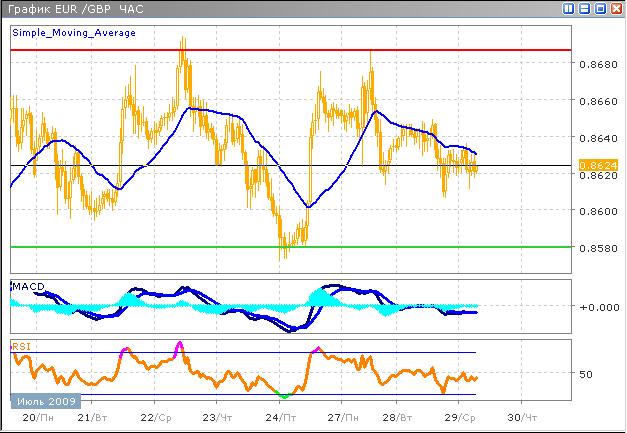Image resolution: width=627 pixels, height=433 pixels.
Task: Click the RSI indicator label
Action: coord(21,346)
